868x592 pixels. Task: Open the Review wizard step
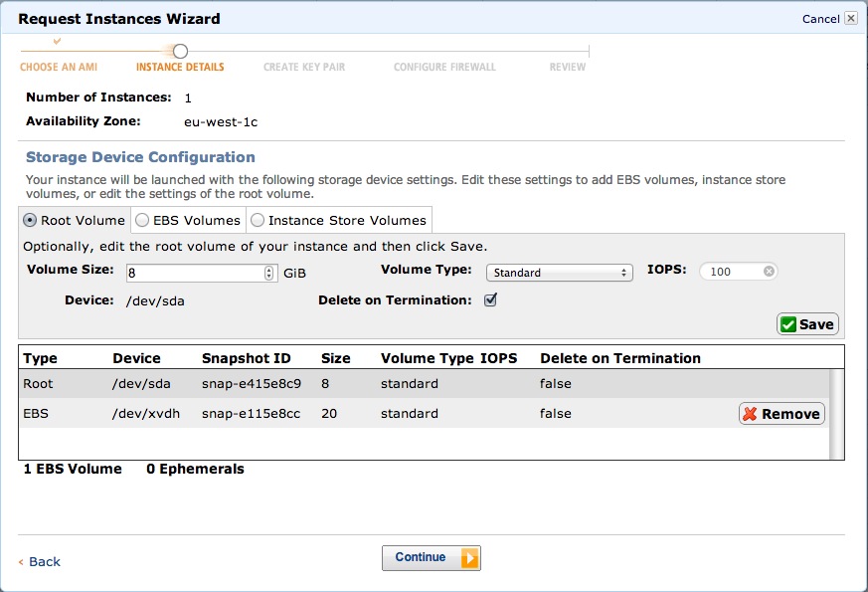pyautogui.click(x=568, y=68)
